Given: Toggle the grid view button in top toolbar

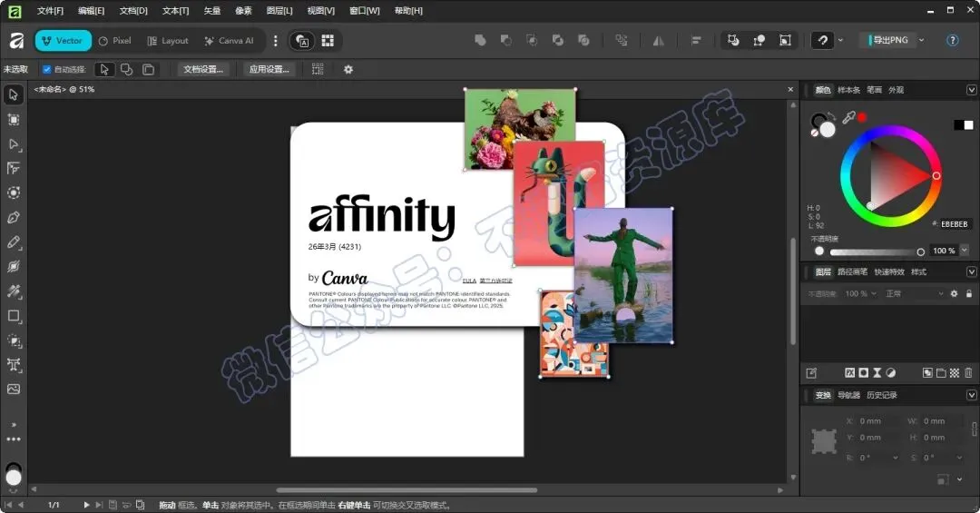Looking at the screenshot, I should click(x=328, y=41).
